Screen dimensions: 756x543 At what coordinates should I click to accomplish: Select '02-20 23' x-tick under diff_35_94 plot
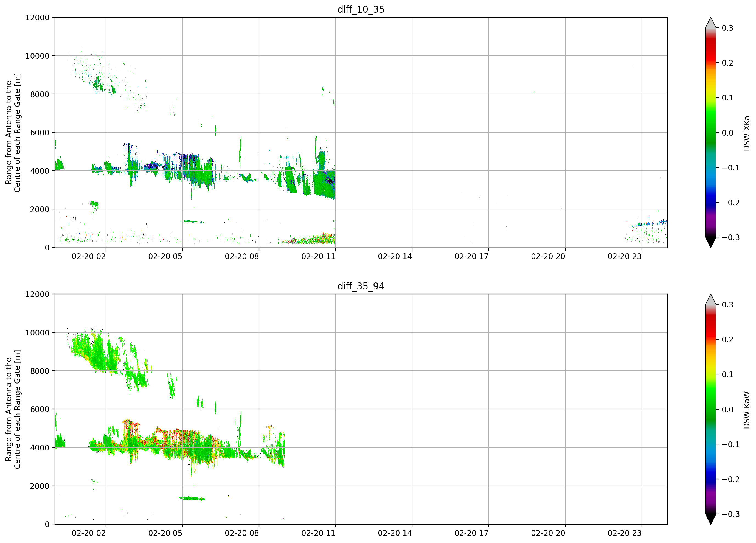[x=625, y=533]
